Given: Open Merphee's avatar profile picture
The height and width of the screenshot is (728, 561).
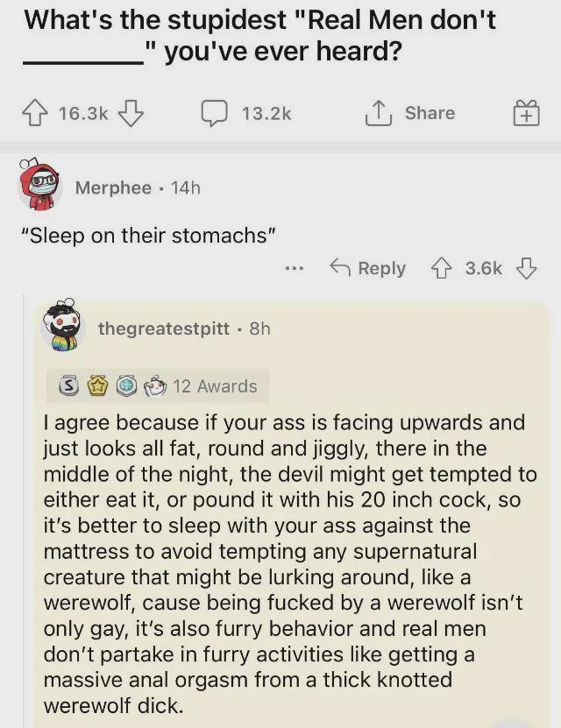Looking at the screenshot, I should click(x=39, y=187).
